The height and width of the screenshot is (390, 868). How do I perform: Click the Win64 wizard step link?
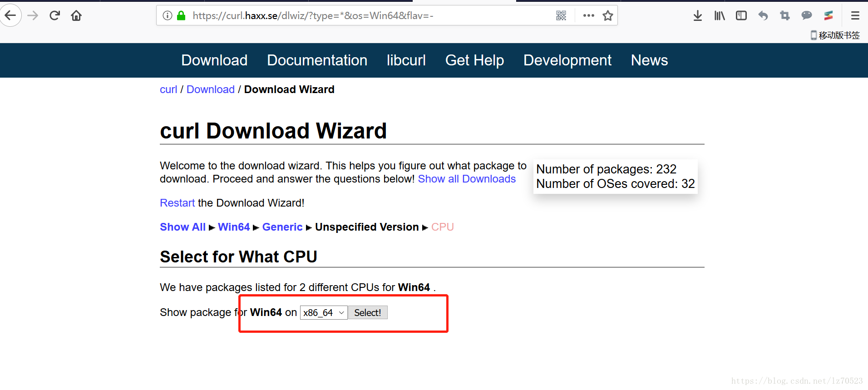(x=234, y=227)
